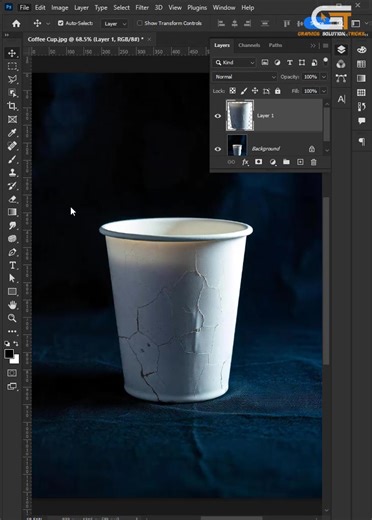Select the Zoom tool
The height and width of the screenshot is (520, 372).
point(12,318)
